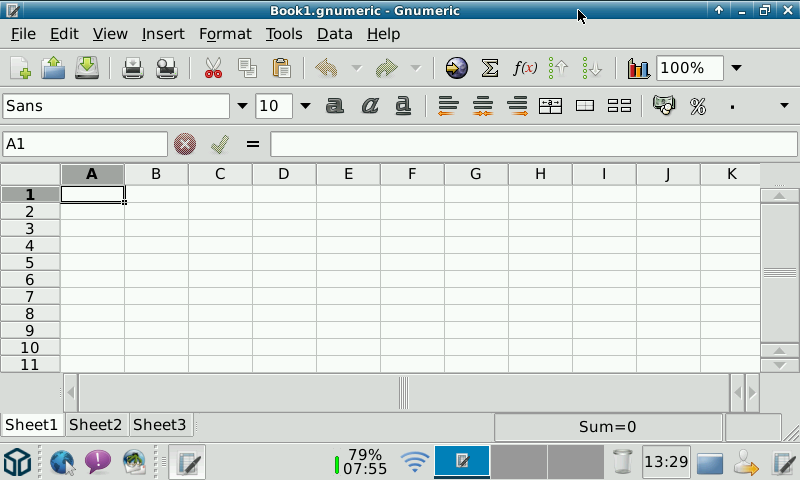Click the Wi-Fi network indicator in taskbar
This screenshot has width=800, height=480.
coord(414,462)
